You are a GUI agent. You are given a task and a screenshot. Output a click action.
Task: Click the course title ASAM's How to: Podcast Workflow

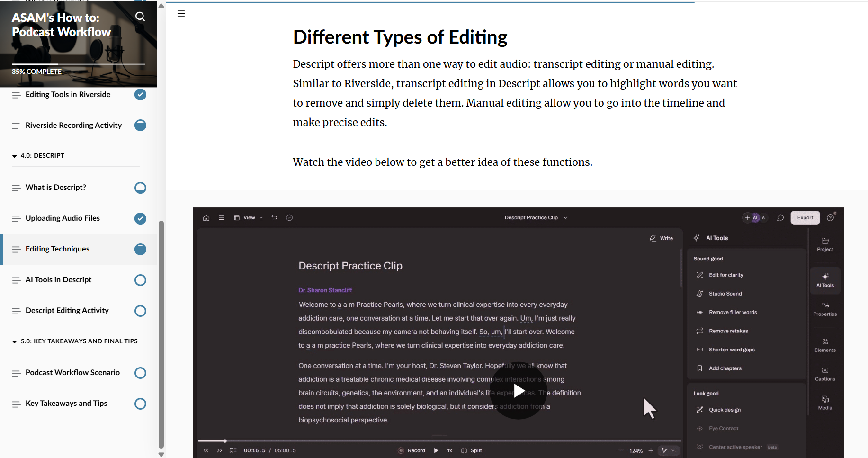(x=62, y=25)
